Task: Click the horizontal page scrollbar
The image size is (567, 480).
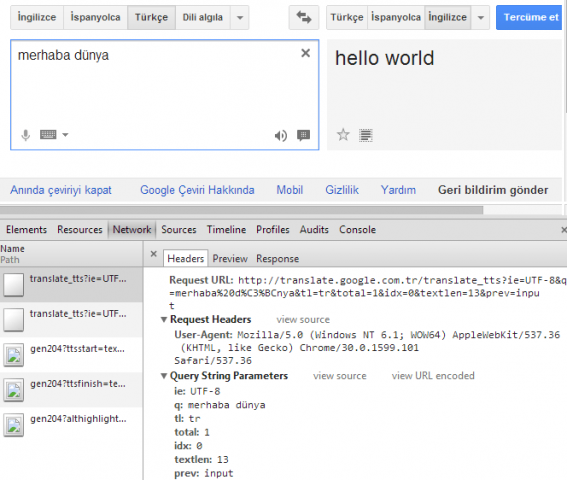Action: [242, 210]
